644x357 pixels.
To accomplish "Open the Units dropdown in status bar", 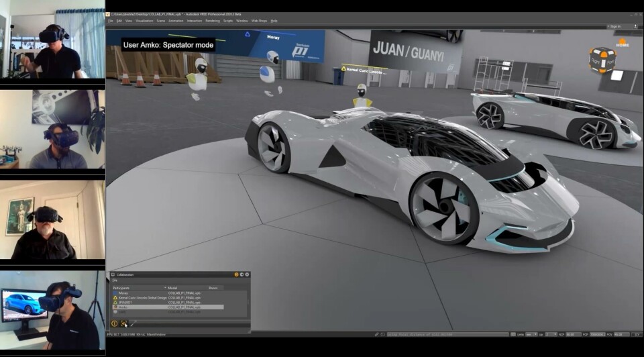I will click(531, 334).
